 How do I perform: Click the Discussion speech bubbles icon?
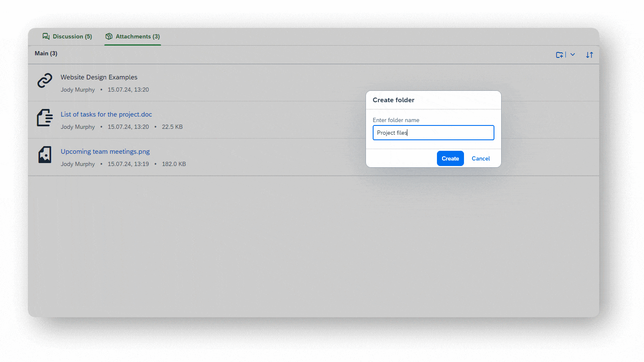point(46,36)
